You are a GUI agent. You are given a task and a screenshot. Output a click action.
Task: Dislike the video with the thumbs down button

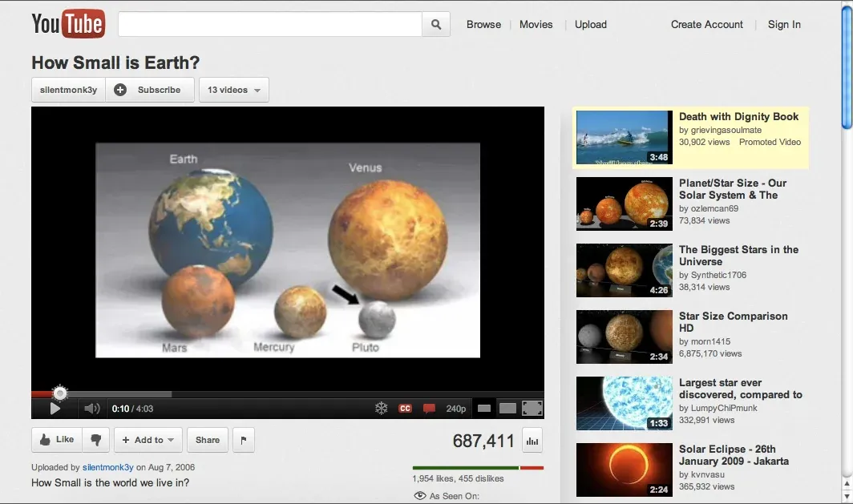click(x=95, y=440)
